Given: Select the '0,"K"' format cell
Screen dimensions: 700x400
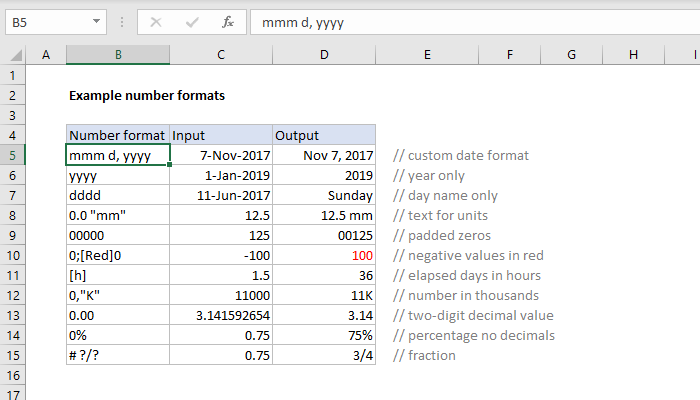Looking at the screenshot, I should tap(118, 295).
